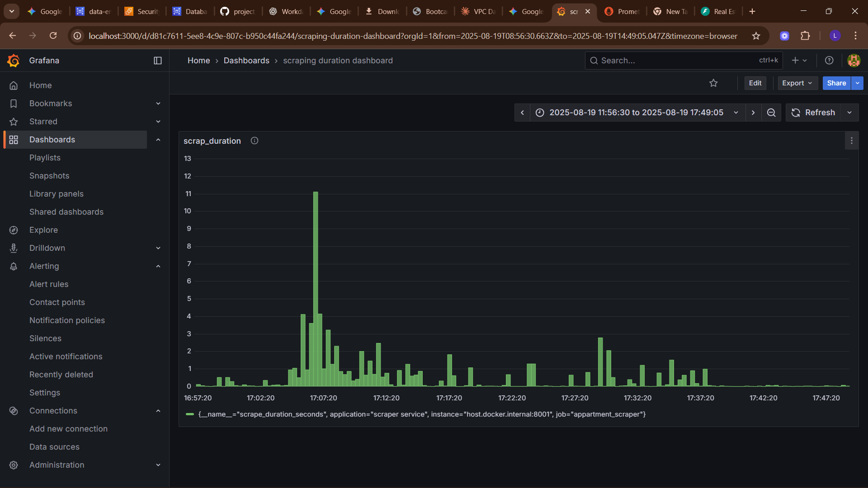Viewport: 868px width, 488px height.
Task: Show the scrap_duration panel info icon
Action: [x=255, y=141]
